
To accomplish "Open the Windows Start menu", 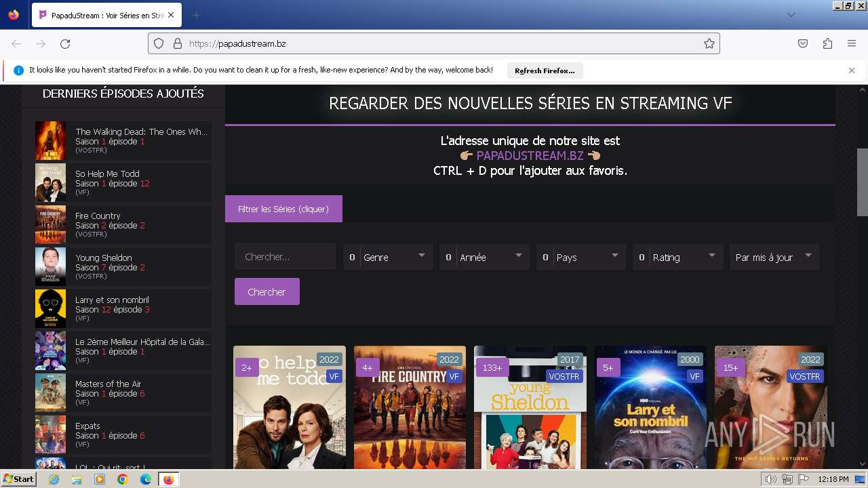I will pyautogui.click(x=18, y=479).
